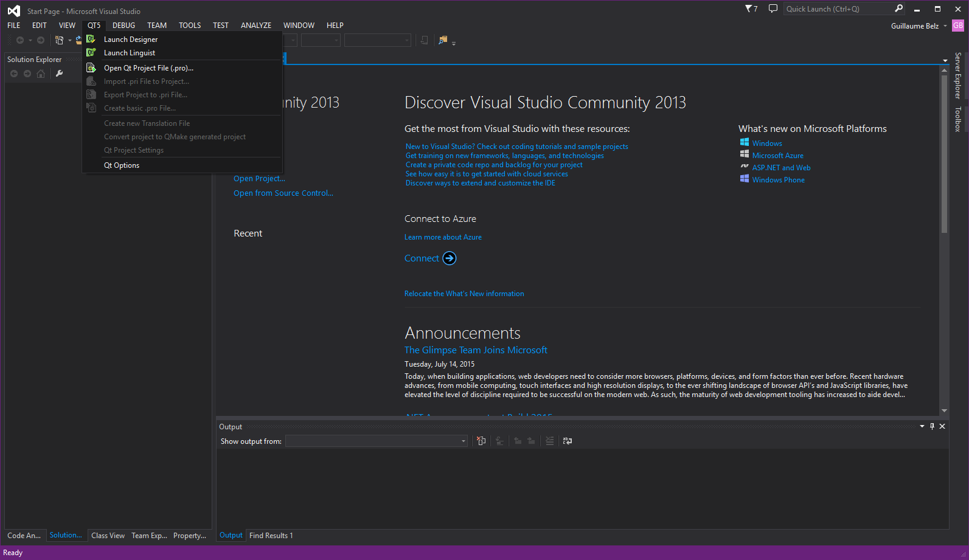Open the DEBUG menu
The width and height of the screenshot is (969, 560).
(123, 26)
